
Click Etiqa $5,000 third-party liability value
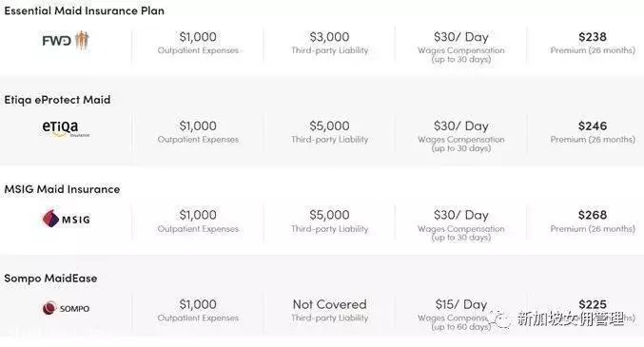(x=329, y=126)
